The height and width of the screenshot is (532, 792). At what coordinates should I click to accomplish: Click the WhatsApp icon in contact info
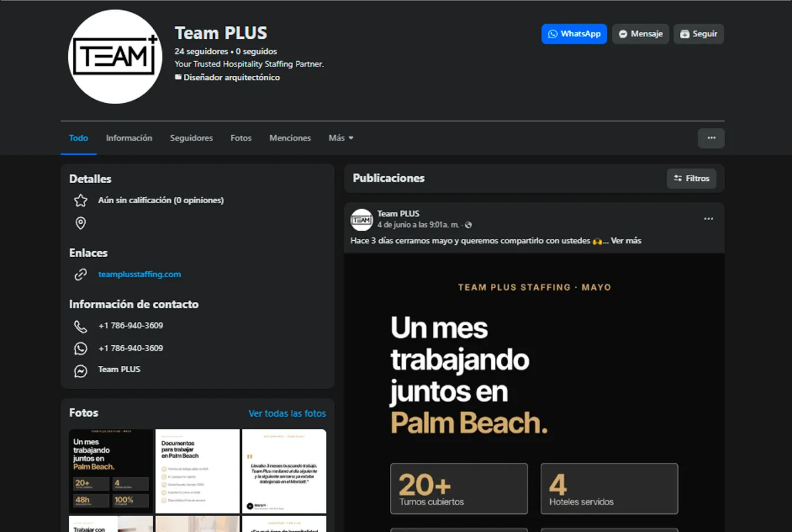[80, 349]
